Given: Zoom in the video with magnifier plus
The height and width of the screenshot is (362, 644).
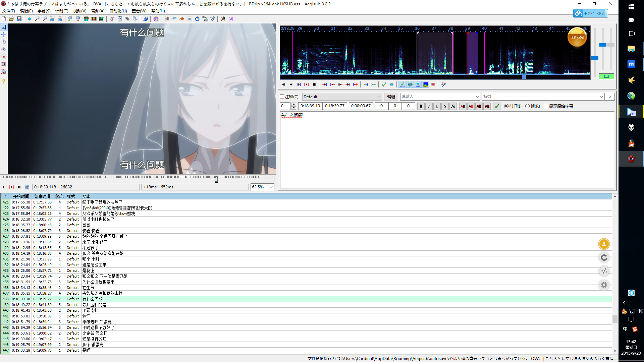Looking at the screenshot, I should click(x=37, y=19).
